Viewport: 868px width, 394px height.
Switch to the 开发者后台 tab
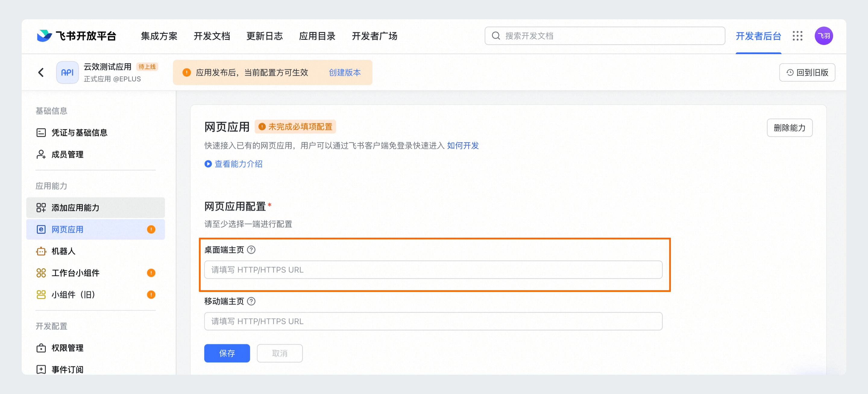pyautogui.click(x=759, y=36)
